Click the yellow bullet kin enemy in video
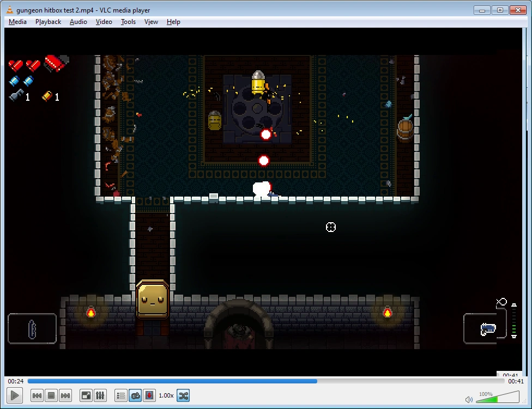The height and width of the screenshot is (409, 532). click(x=258, y=82)
